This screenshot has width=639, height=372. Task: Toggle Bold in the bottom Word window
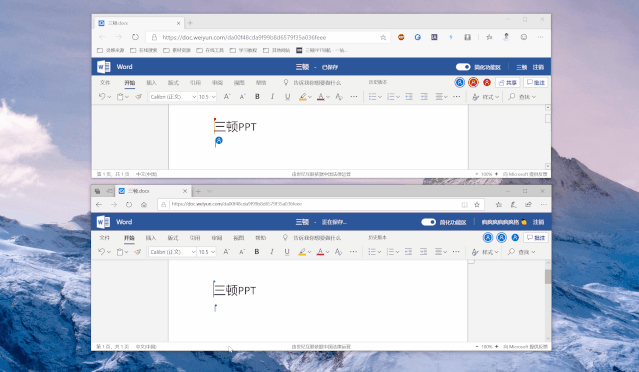coord(257,252)
